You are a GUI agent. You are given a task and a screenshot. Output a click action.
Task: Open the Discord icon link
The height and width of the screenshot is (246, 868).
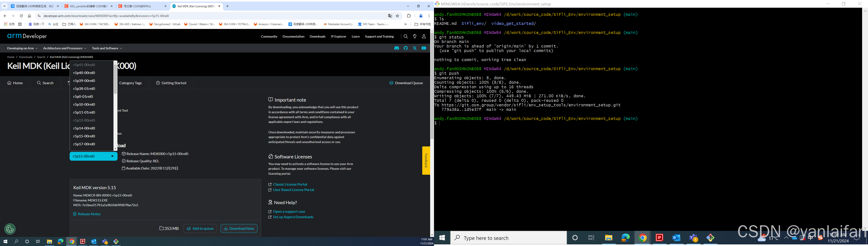(x=397, y=48)
